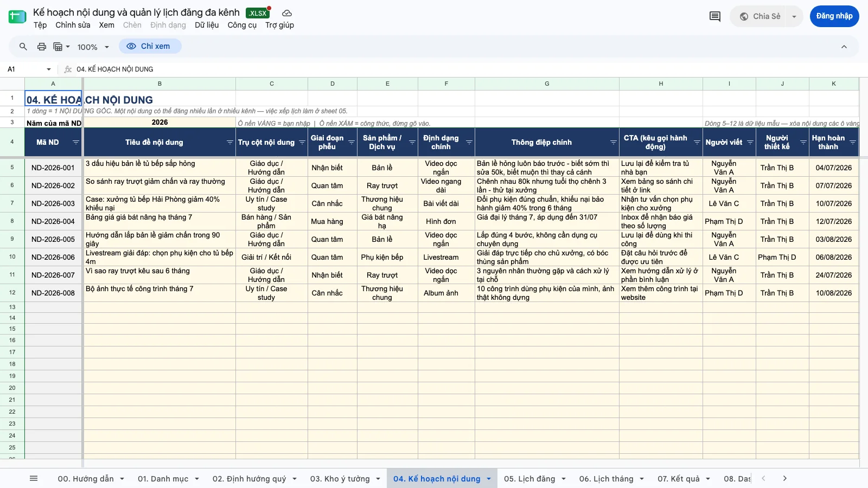Open filter for Giai đoạn phễu column

pyautogui.click(x=352, y=142)
